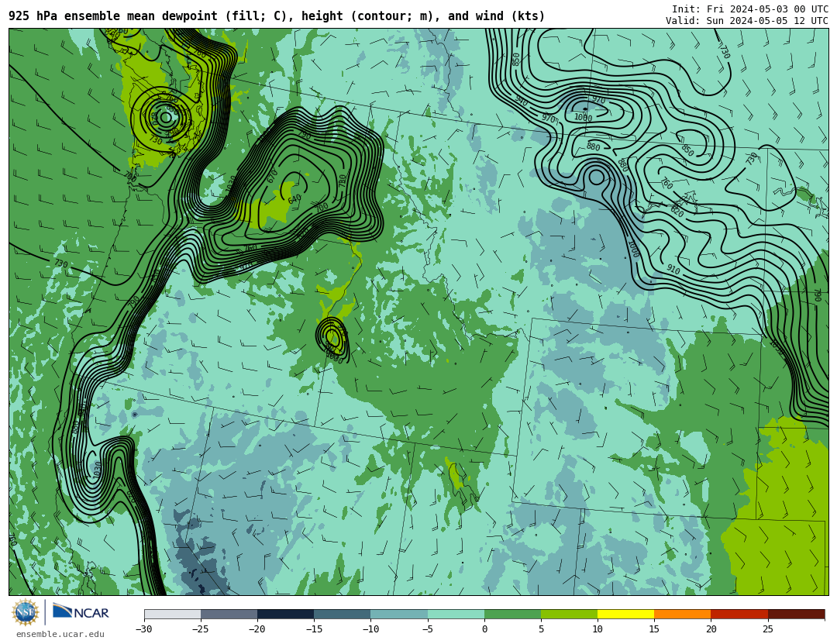Click the '-5' colorbar tick label
Image resolution: width=837 pixels, height=644 pixels.
tap(428, 629)
